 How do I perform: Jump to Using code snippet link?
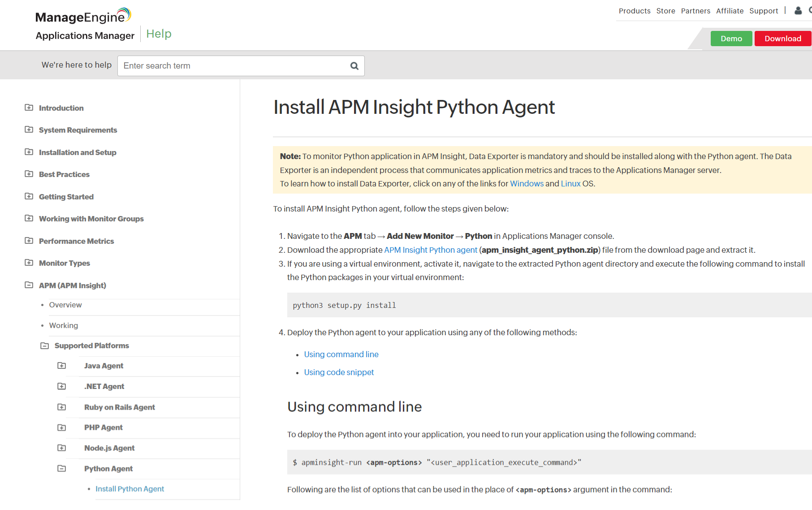point(339,372)
